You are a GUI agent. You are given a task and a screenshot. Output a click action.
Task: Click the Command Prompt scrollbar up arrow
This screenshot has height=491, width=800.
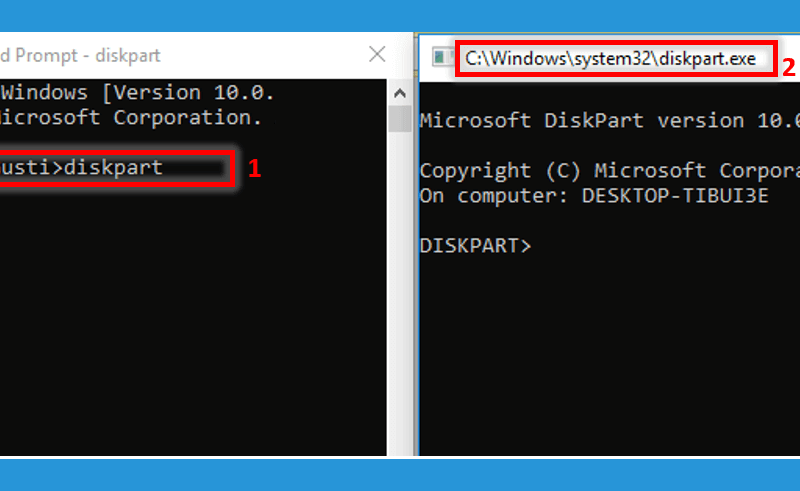(400, 93)
